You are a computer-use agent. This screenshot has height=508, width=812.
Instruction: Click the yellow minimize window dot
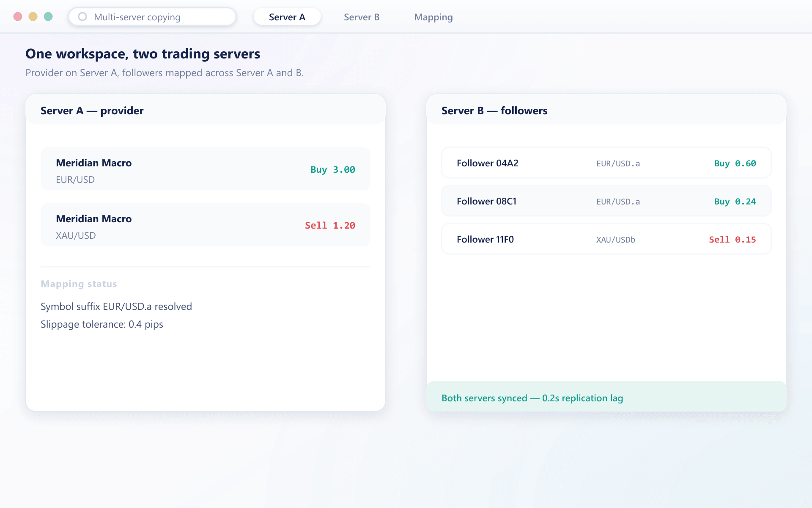point(33,17)
